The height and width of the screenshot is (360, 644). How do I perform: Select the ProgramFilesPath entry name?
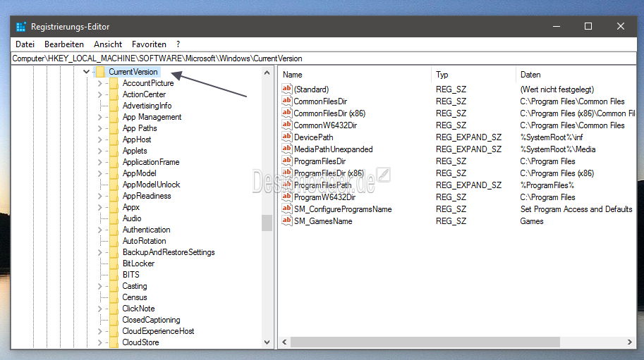pos(323,185)
